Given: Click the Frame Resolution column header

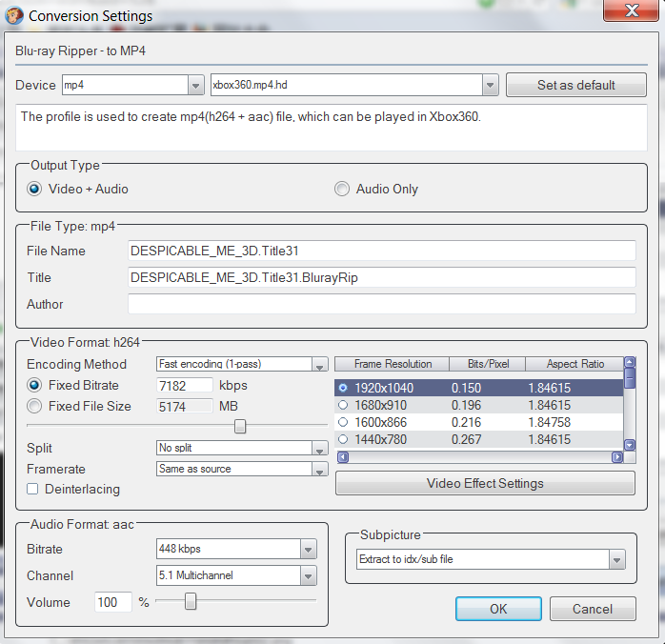Looking at the screenshot, I should pos(393,364).
